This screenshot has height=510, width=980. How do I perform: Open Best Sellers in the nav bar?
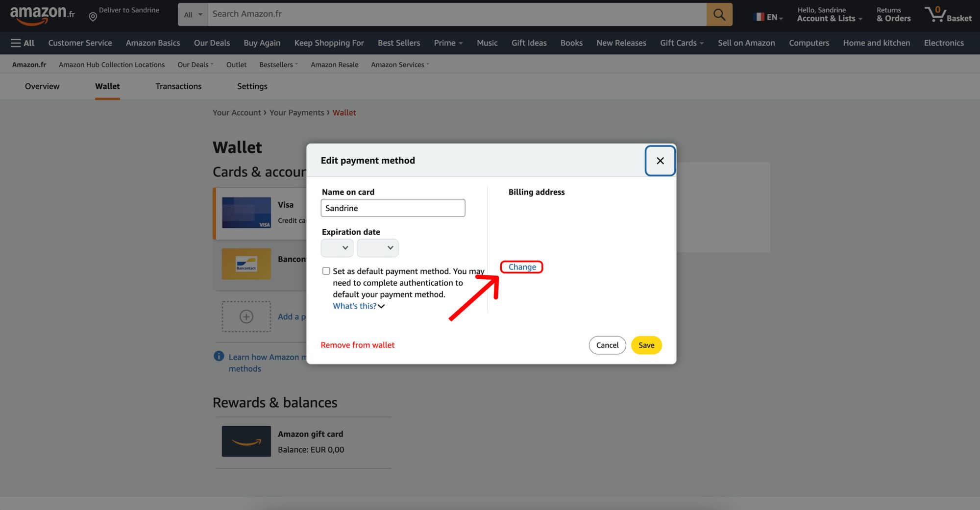[x=399, y=43]
